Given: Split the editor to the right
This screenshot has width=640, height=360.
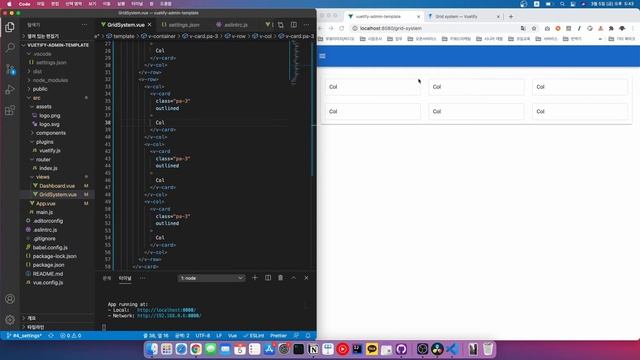Looking at the screenshot, I should (293, 25).
